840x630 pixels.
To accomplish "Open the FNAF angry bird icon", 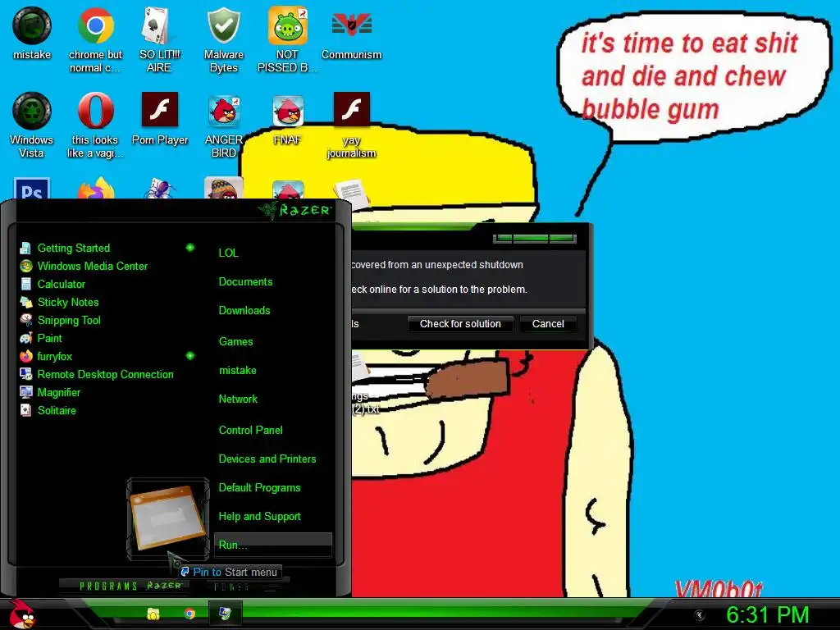I will [x=288, y=119].
